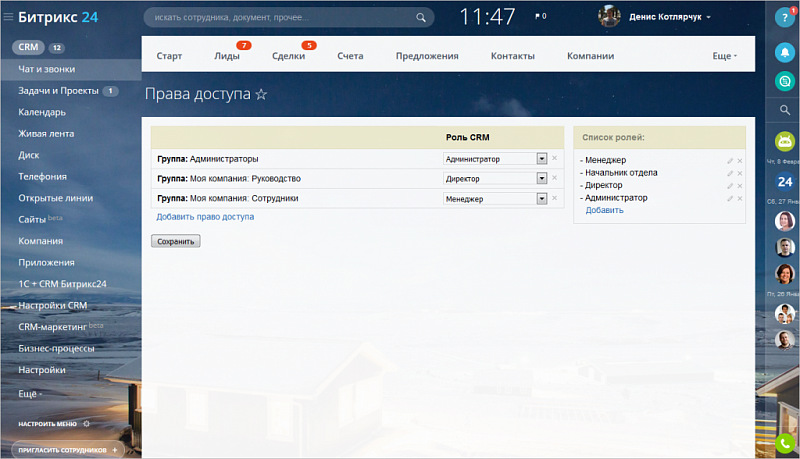Star the Права доступа page as favorite
The height and width of the screenshot is (459, 800).
pyautogui.click(x=261, y=94)
